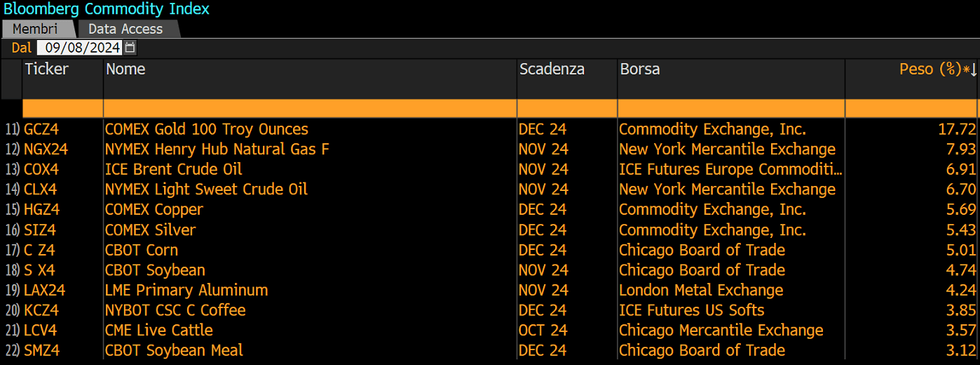This screenshot has width=980, height=365.
Task: Click the Borsa column header
Action: pos(639,69)
